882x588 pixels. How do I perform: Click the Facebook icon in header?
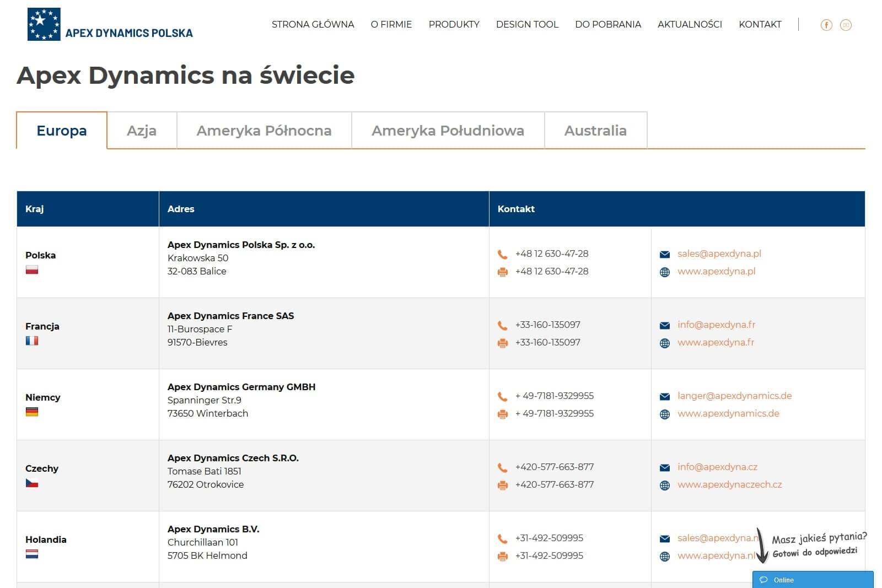click(x=826, y=25)
